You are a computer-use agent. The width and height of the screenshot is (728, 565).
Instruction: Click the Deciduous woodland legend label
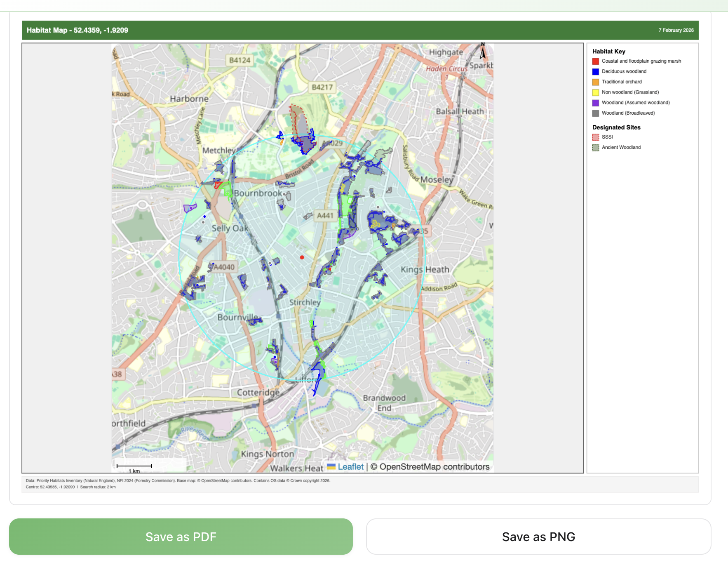[624, 71]
